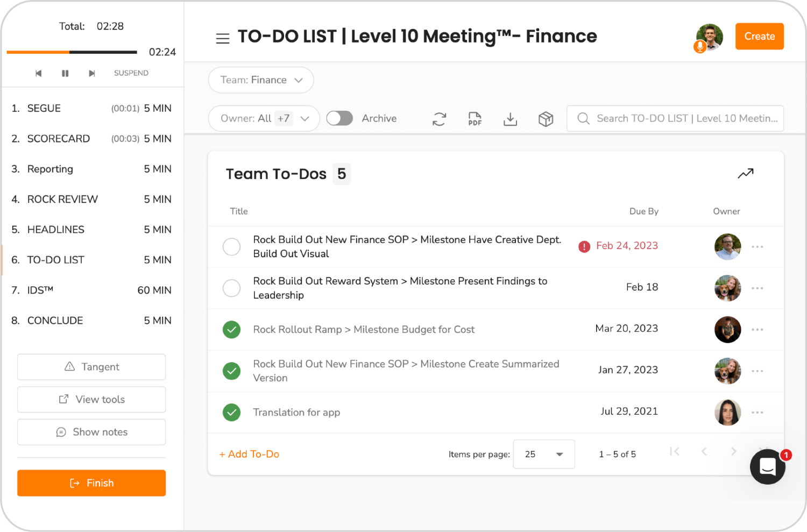Change items per page from 25
Image resolution: width=807 pixels, height=532 pixels.
[543, 454]
